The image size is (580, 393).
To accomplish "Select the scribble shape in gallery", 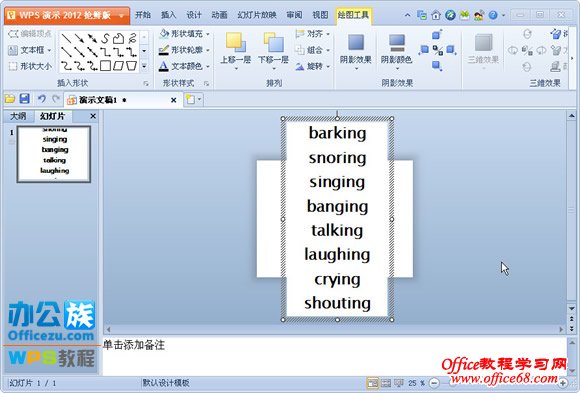I will (132, 38).
